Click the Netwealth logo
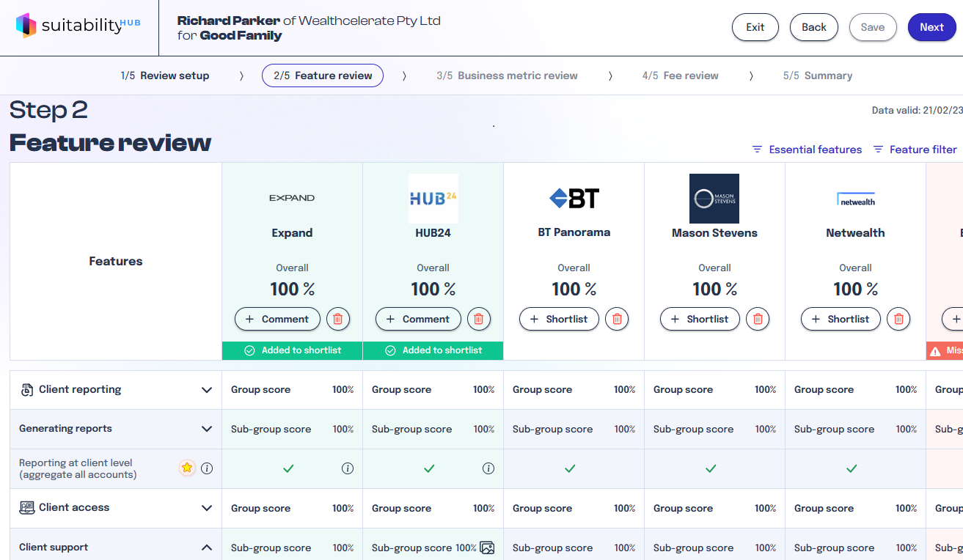 856,199
